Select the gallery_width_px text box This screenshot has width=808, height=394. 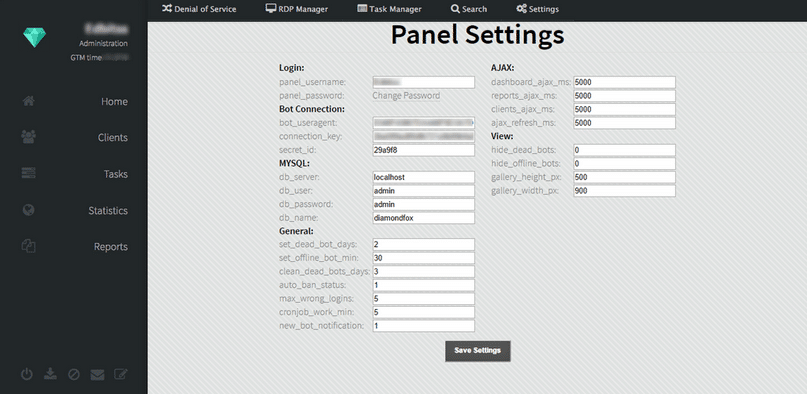[x=624, y=191]
